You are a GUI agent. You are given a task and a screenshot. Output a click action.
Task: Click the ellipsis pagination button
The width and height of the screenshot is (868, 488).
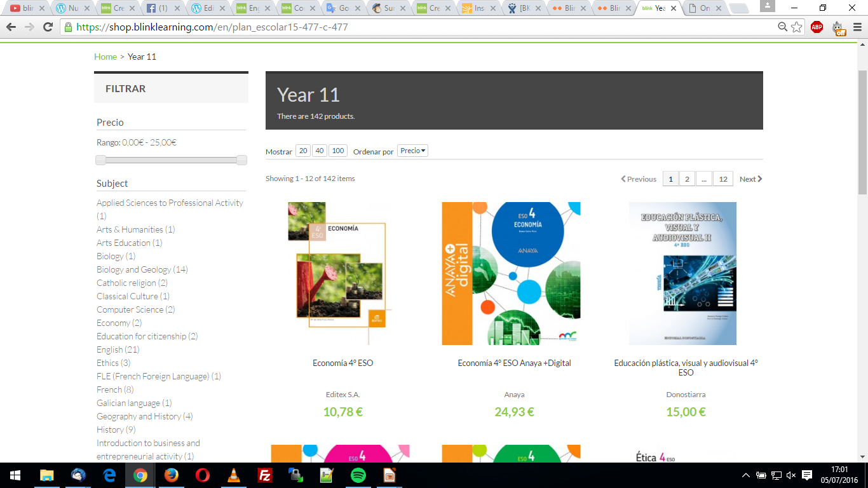(704, 179)
